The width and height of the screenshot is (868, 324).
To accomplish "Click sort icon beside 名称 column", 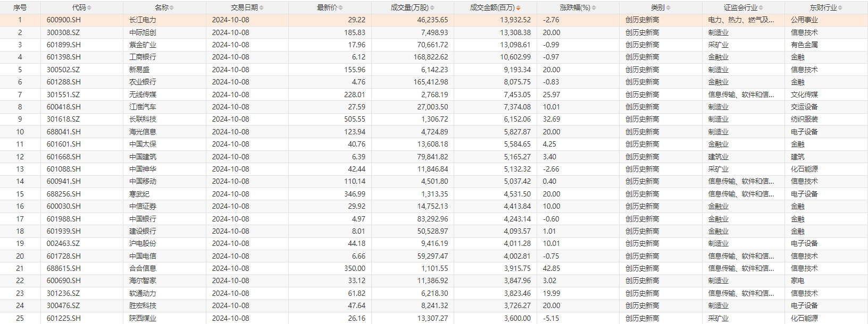I will 172,8.
